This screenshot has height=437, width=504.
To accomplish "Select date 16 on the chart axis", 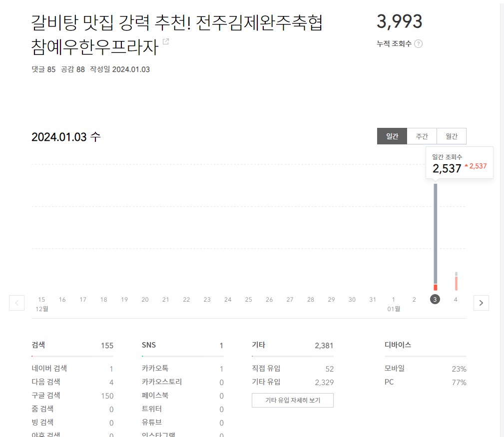I will pos(62,300).
